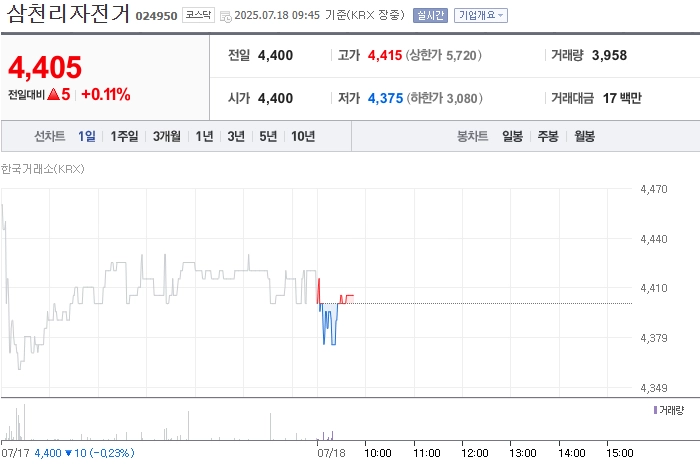Image resolution: width=700 pixels, height=465 pixels.
Task: Click the 실시간 real-time button
Action: coord(430,15)
